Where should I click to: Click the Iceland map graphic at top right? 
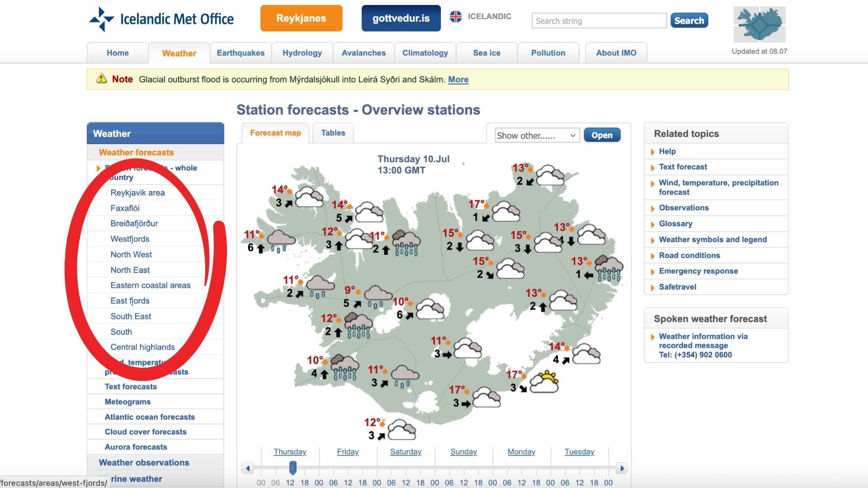point(759,24)
